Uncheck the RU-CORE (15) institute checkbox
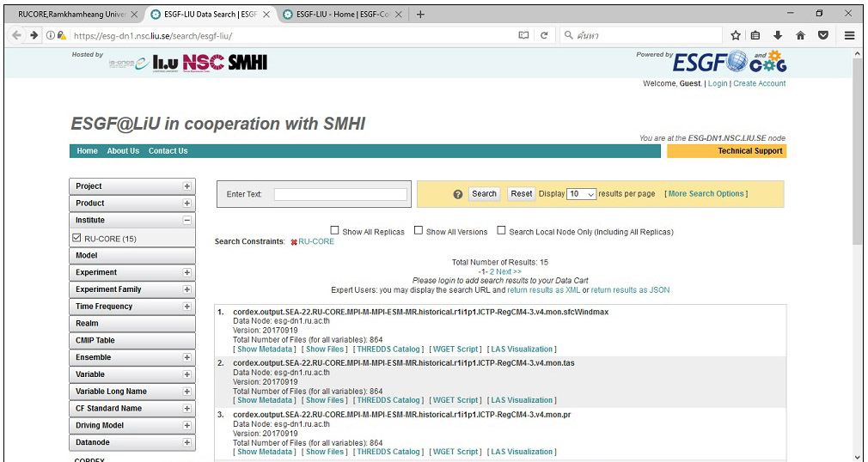 click(77, 238)
